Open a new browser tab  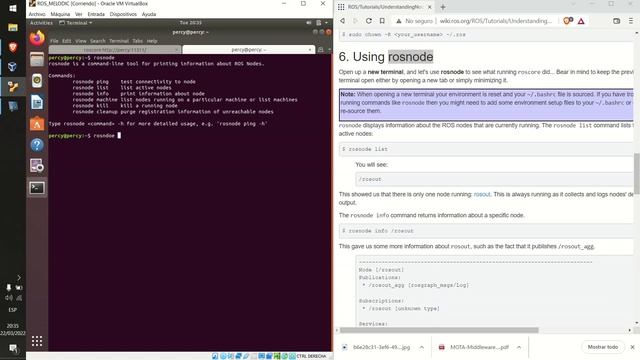click(x=443, y=7)
